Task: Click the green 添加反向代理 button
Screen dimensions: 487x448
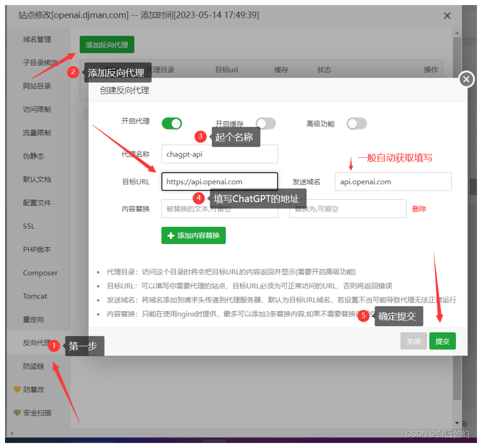Action: (x=106, y=45)
